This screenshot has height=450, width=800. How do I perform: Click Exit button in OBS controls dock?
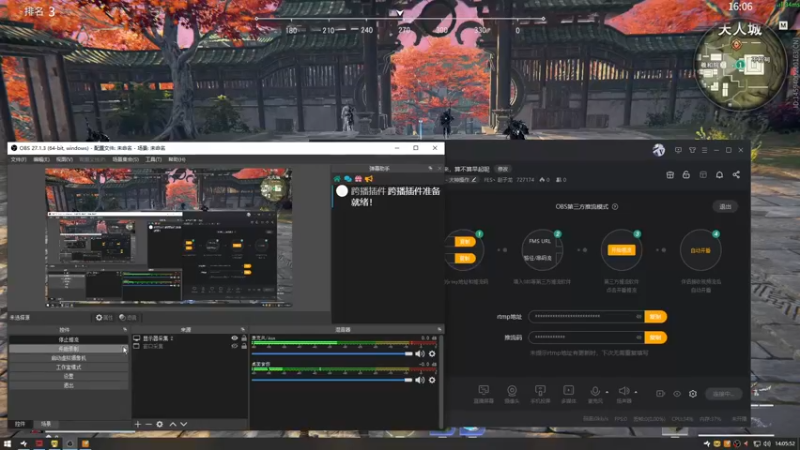coord(68,386)
